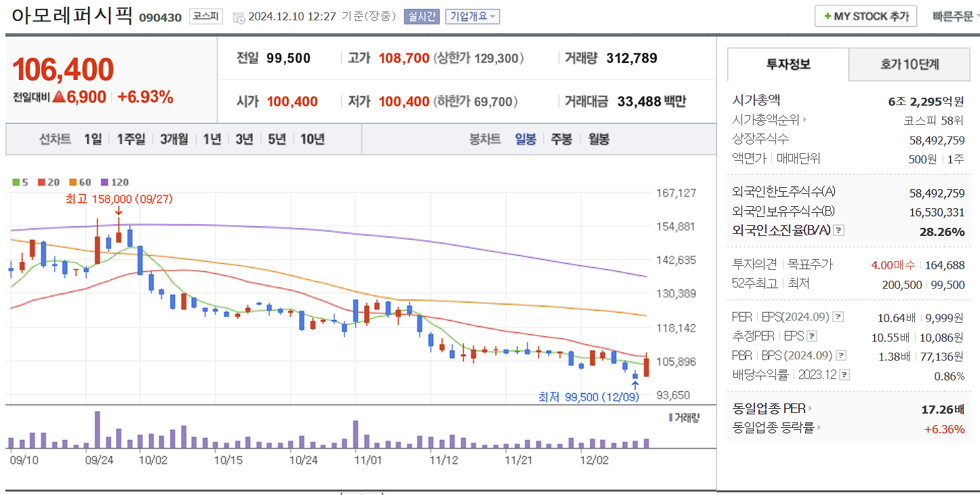980x495 pixels.
Task: Open the 기업개요 dropdown
Action: 473,16
